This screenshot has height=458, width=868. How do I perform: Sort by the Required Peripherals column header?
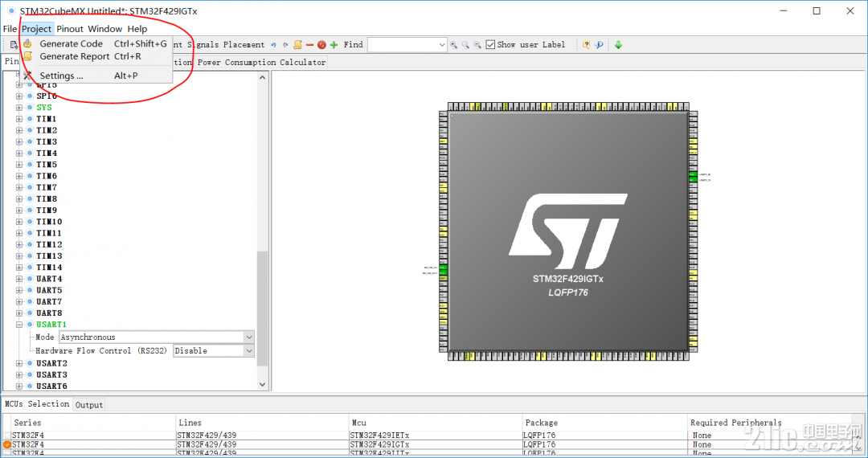tap(771, 423)
